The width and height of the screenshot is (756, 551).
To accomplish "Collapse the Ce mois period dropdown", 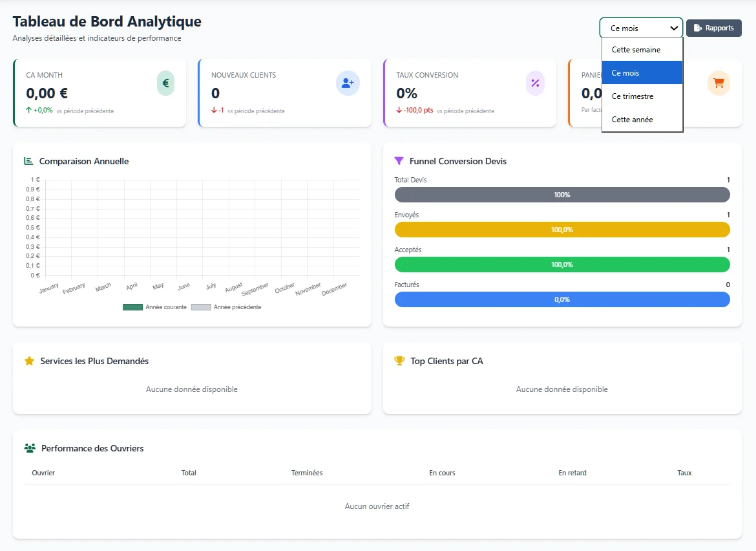I will point(641,28).
